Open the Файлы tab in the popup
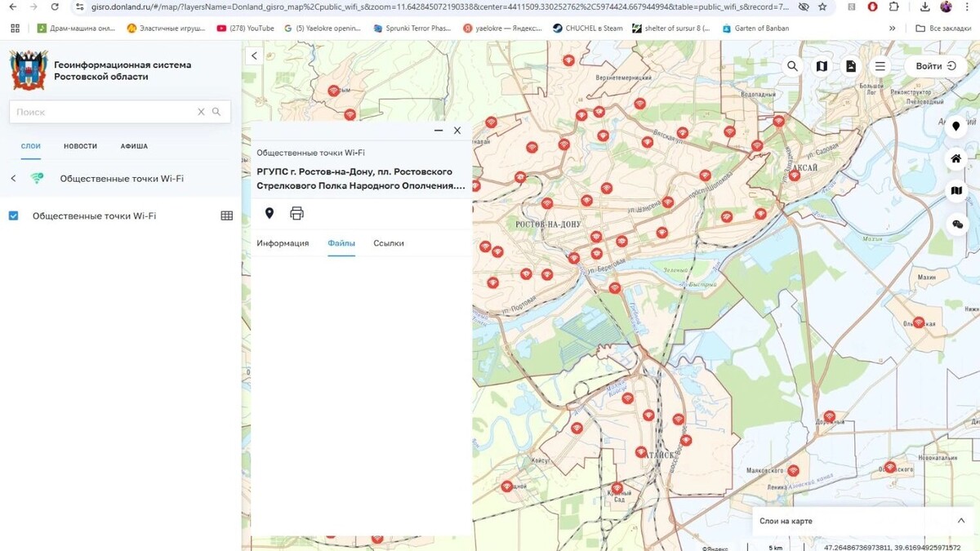Screen dimensions: 980x551 tap(341, 243)
